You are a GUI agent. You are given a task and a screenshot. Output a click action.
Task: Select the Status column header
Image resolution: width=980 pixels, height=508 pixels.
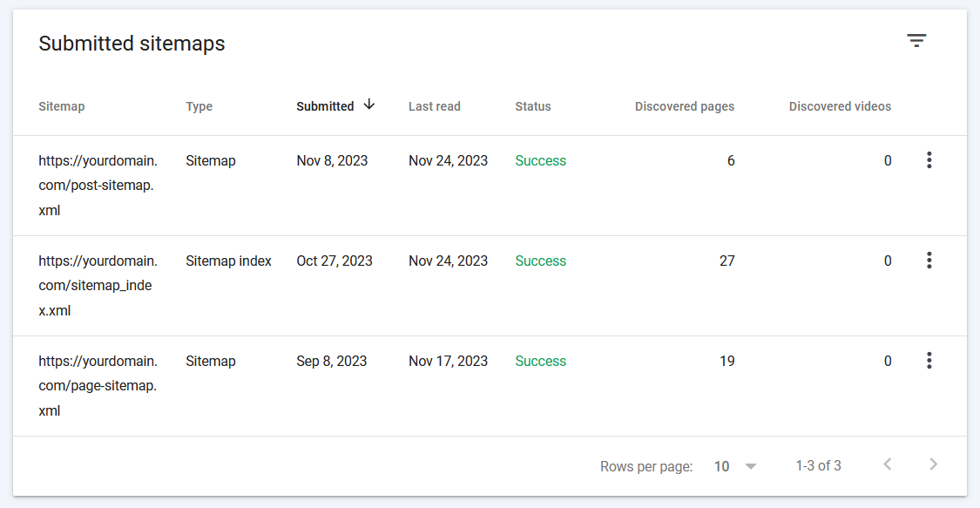click(x=532, y=105)
